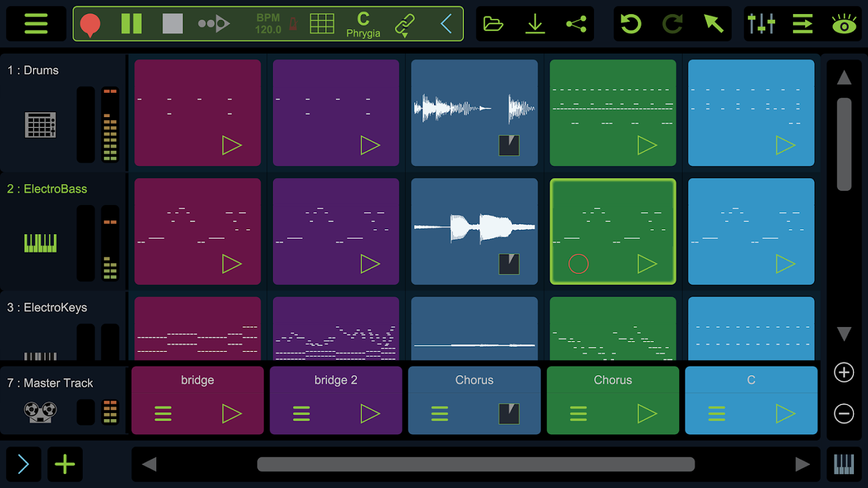Play the light blue Drums clip

[786, 145]
